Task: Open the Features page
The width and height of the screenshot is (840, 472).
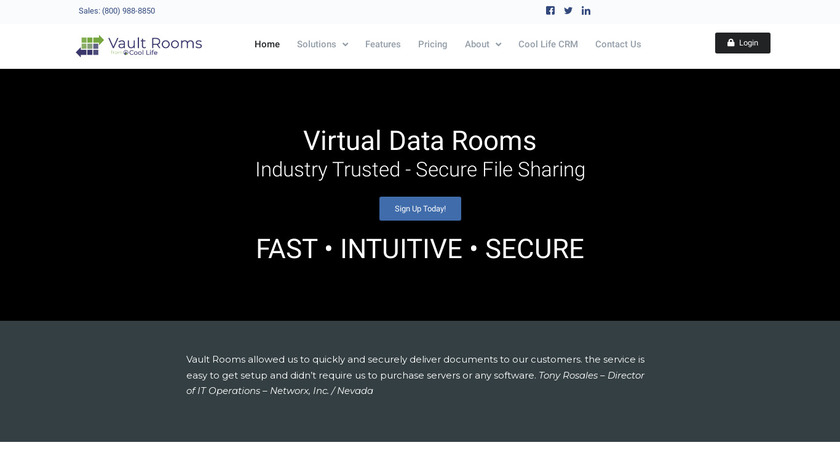Action: coord(382,44)
